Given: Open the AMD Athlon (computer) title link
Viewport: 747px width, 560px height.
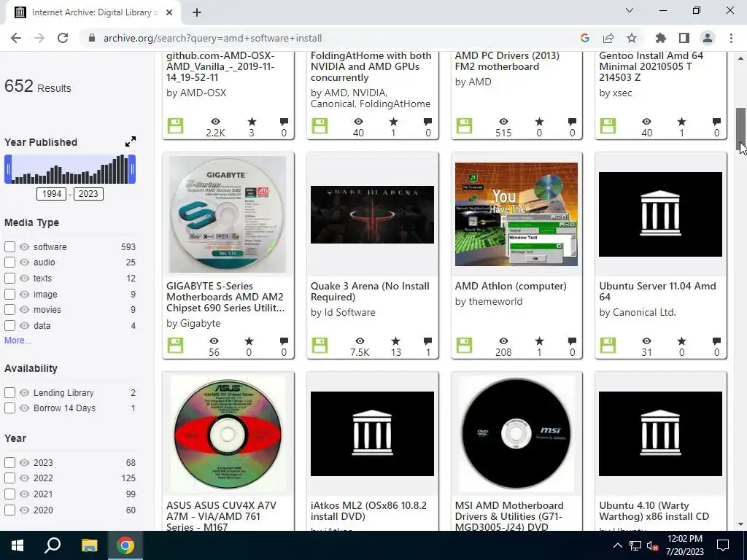Looking at the screenshot, I should click(510, 286).
